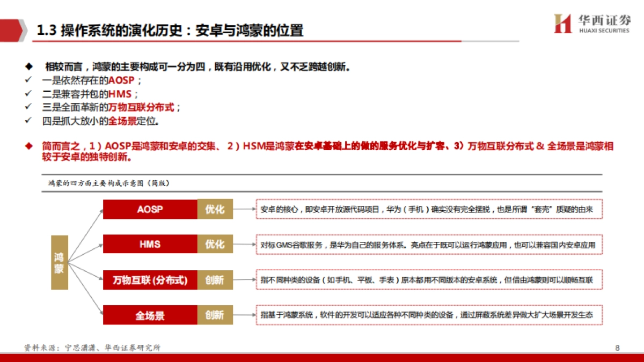Screen dimensions: 644x362
Task: Expand the arrow leading to AOSP description
Action: point(244,210)
